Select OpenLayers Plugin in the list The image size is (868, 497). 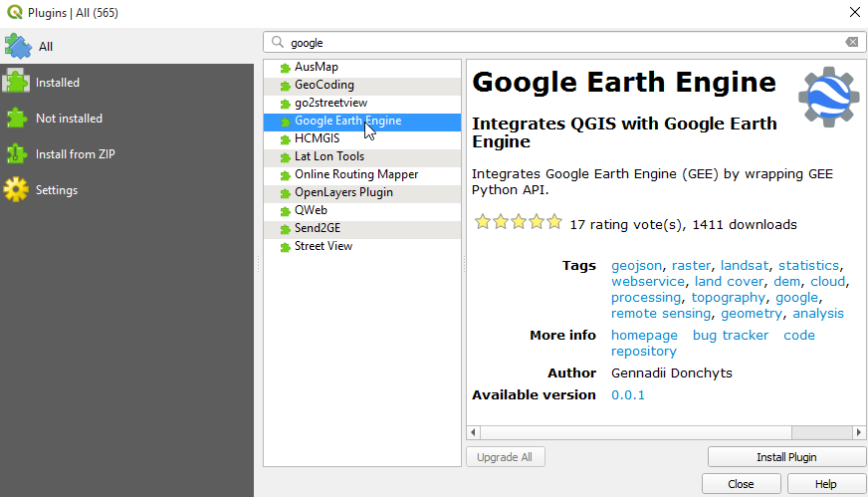tap(362, 192)
